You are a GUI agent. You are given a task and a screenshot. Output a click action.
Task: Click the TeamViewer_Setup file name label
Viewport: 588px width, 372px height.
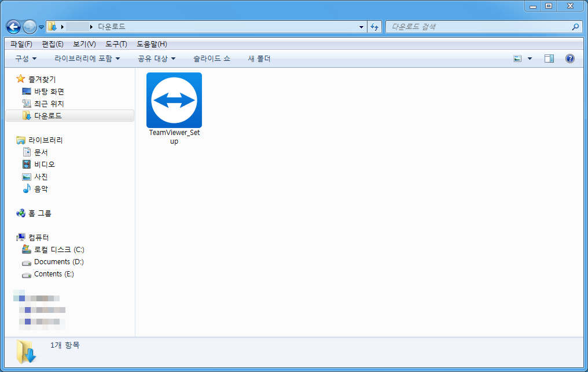[174, 137]
